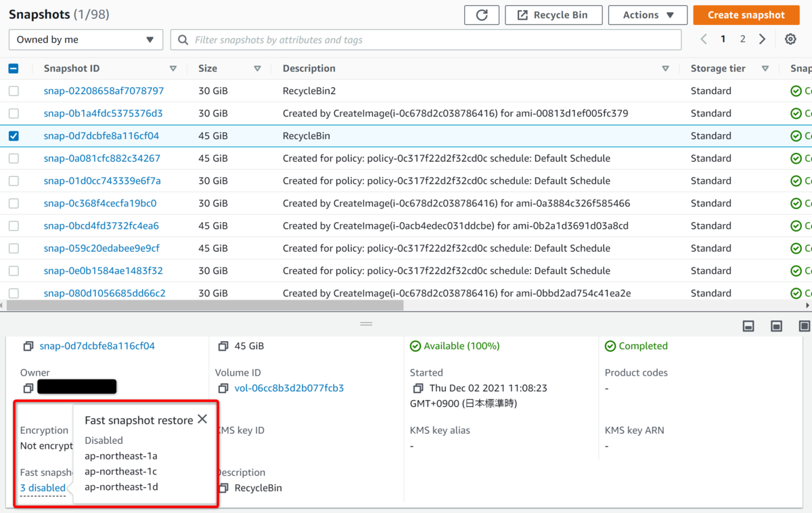Open volume vol-06cc8b3d2b077fcb3 link

[289, 388]
